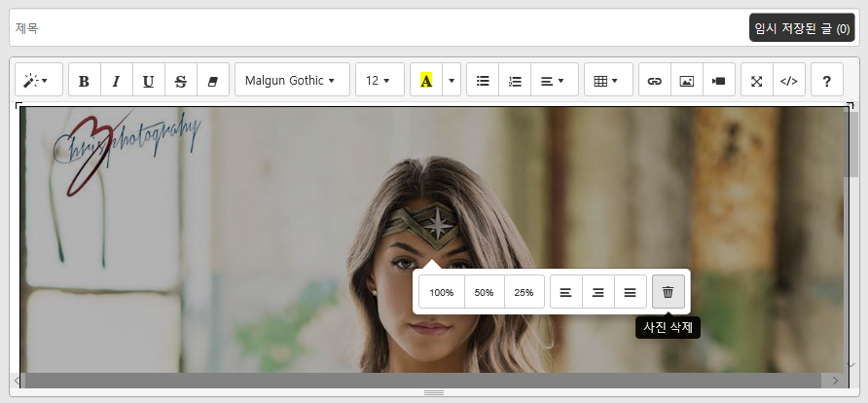Open the editor help icon
The height and width of the screenshot is (403, 868).
[x=827, y=81]
